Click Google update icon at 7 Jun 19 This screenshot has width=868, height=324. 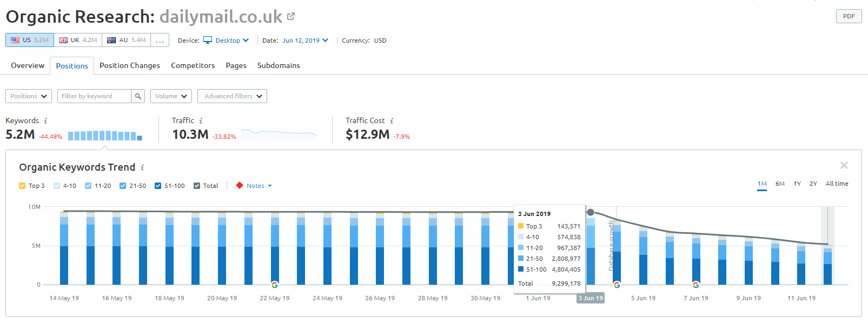coord(695,285)
